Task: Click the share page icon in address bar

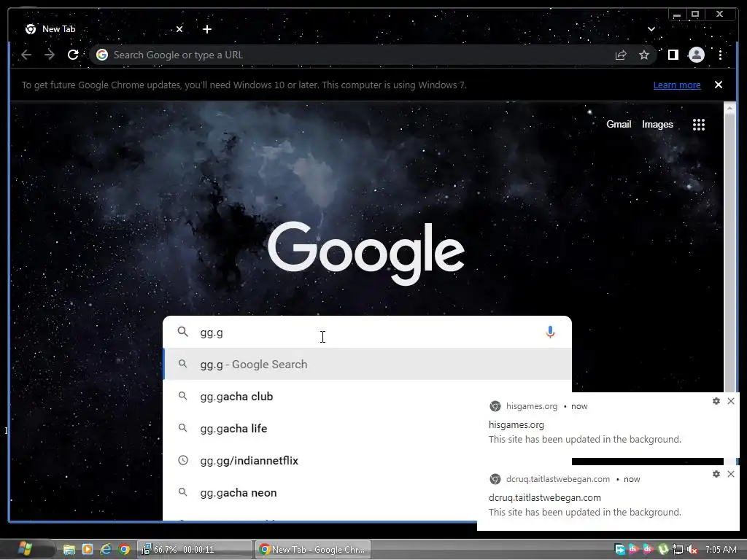Action: (621, 55)
